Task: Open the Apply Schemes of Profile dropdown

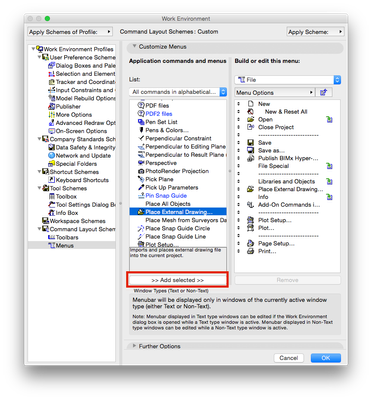Action: [70, 32]
